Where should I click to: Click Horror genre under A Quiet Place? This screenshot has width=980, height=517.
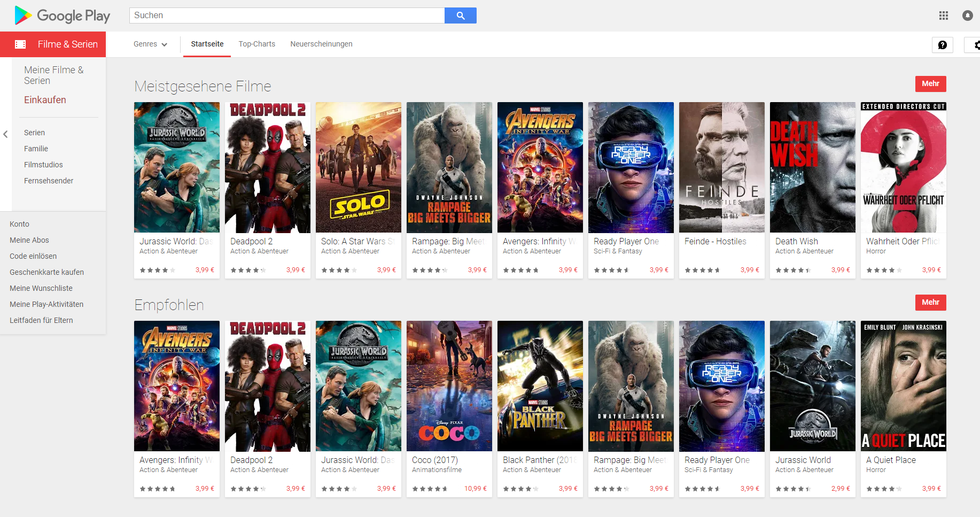click(x=876, y=470)
